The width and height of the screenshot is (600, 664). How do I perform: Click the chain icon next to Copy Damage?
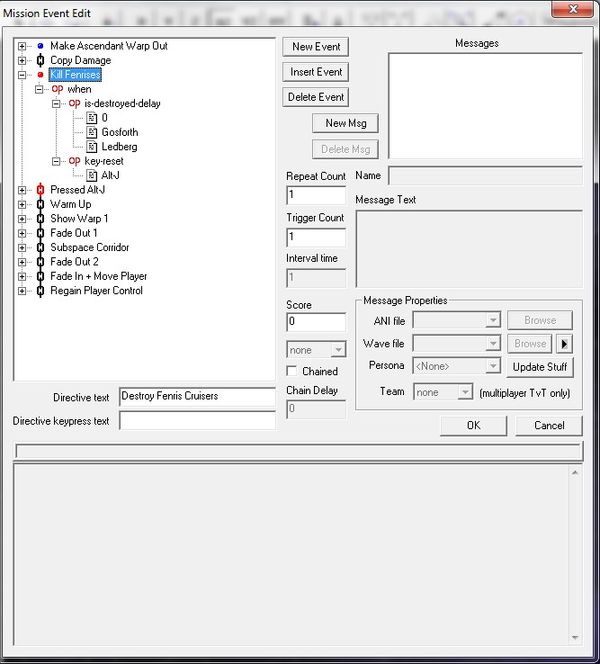pyautogui.click(x=40, y=60)
